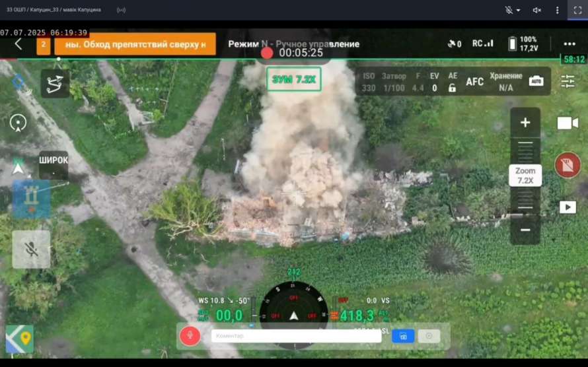Click the altitude reading 418,3
This screenshot has height=367, width=588.
pyautogui.click(x=357, y=316)
